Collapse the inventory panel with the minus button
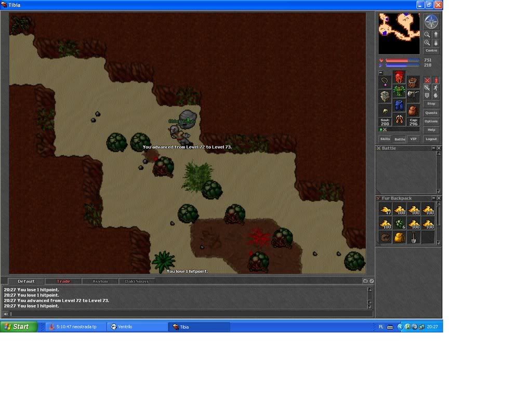 click(x=381, y=73)
